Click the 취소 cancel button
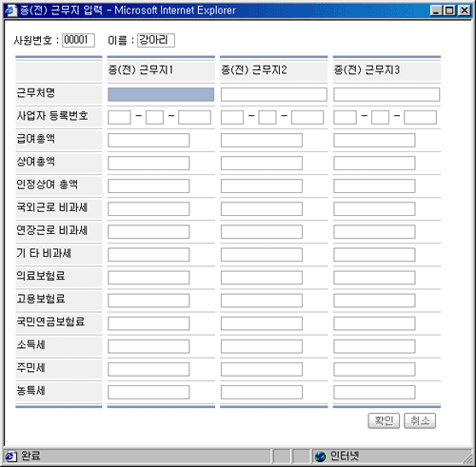Screen dimensions: 476x467 (420, 420)
